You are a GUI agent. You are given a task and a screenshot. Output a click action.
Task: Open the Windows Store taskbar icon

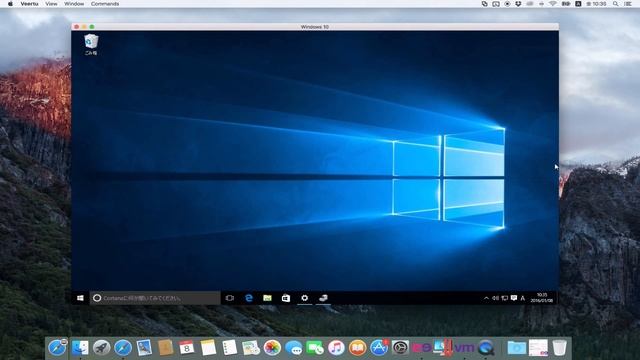click(286, 298)
